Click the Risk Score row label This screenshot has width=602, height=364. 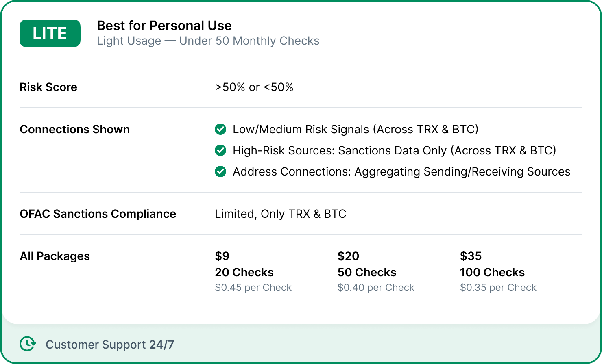[48, 87]
